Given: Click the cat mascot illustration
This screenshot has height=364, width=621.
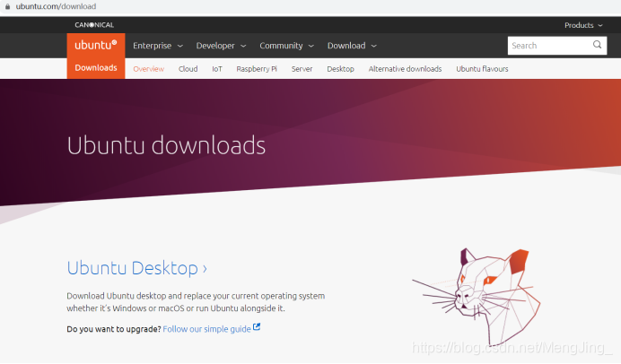Looking at the screenshot, I should coord(477,296).
